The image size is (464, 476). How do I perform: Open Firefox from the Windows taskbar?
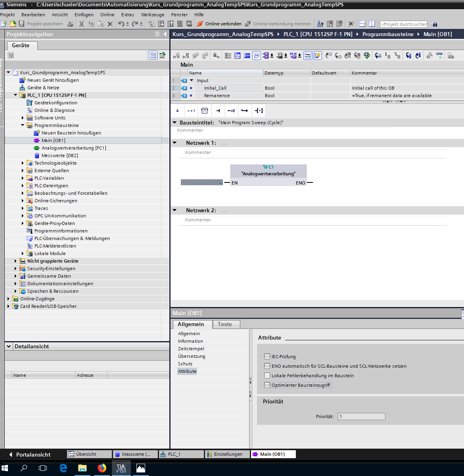pos(102,468)
